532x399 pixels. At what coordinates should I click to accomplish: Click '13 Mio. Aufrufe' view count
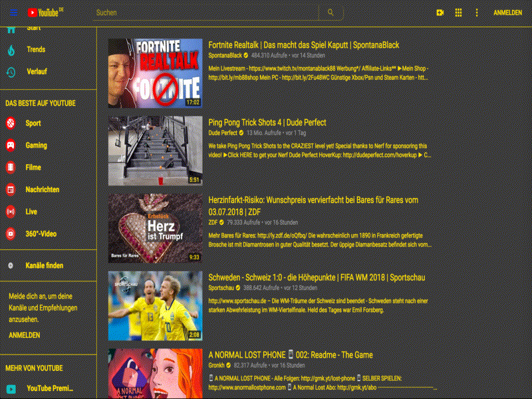263,133
